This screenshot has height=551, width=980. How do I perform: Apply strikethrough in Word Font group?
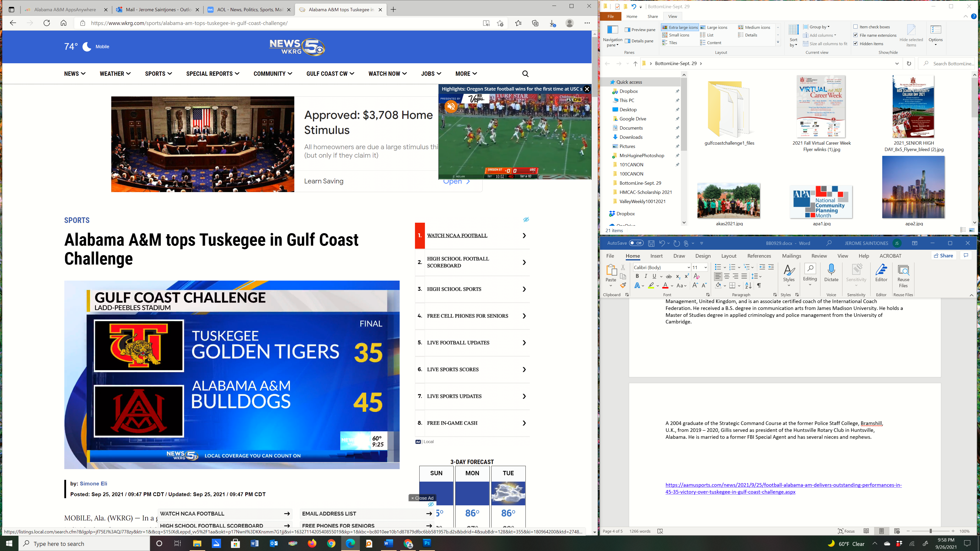tap(669, 276)
